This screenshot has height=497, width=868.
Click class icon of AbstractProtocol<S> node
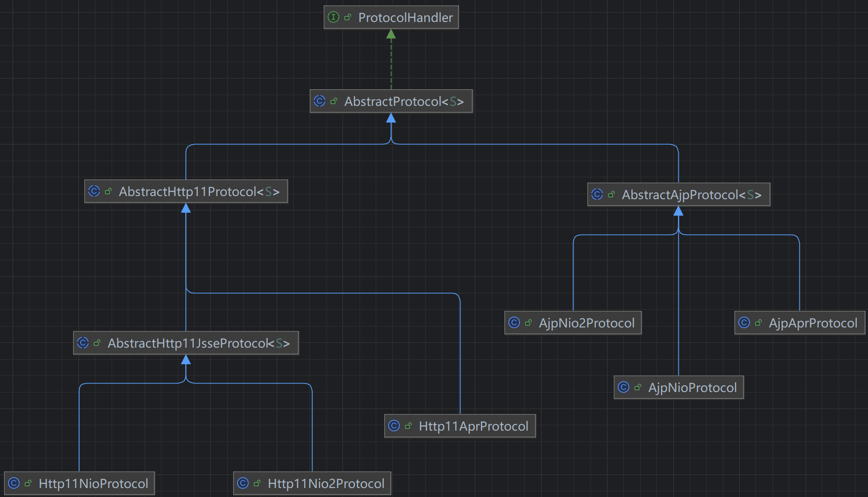[x=320, y=101]
